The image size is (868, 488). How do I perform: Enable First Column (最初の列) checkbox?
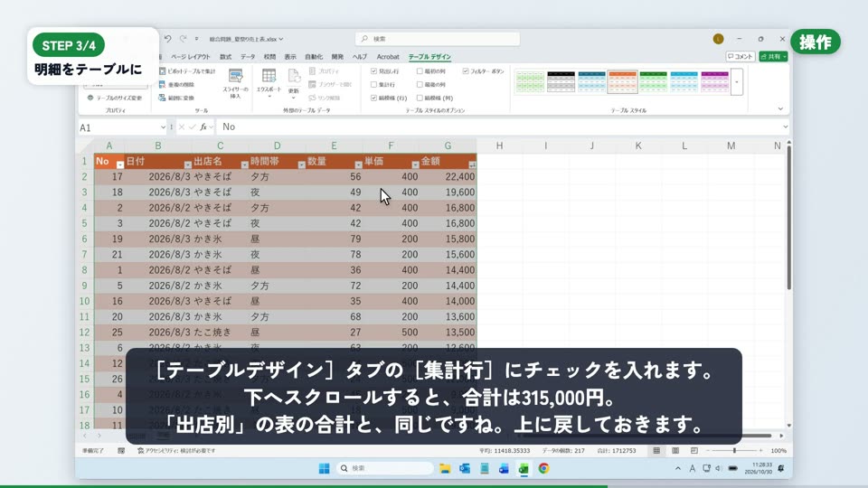420,71
